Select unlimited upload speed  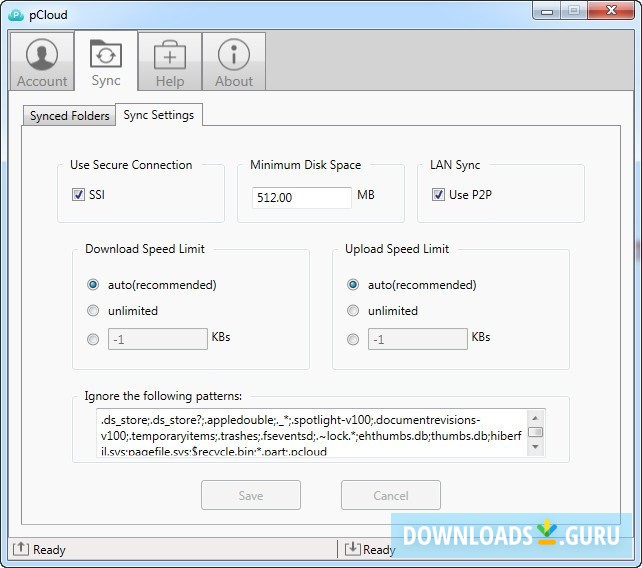(353, 311)
